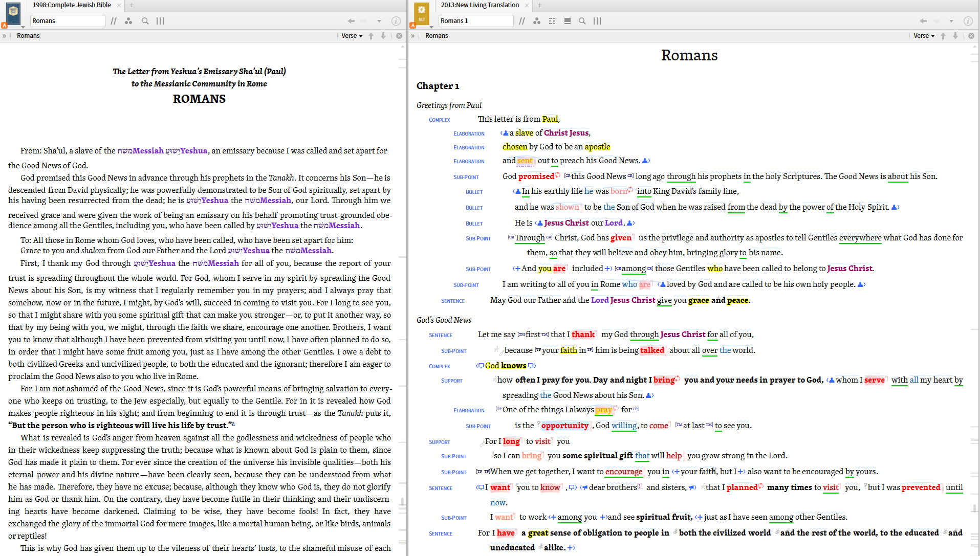Go back in Complete Jewish Bible history
Image resolution: width=980 pixels, height=556 pixels.
tap(351, 21)
